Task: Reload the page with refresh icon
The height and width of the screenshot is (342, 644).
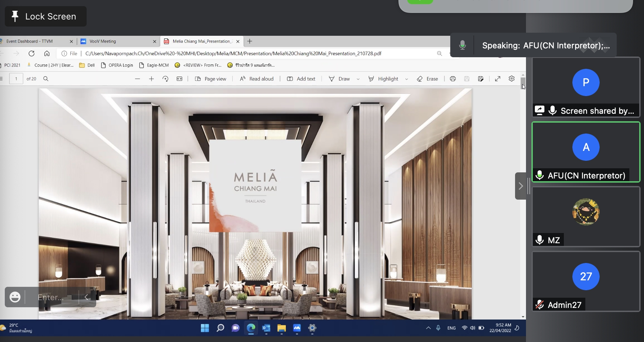Action: [32, 53]
